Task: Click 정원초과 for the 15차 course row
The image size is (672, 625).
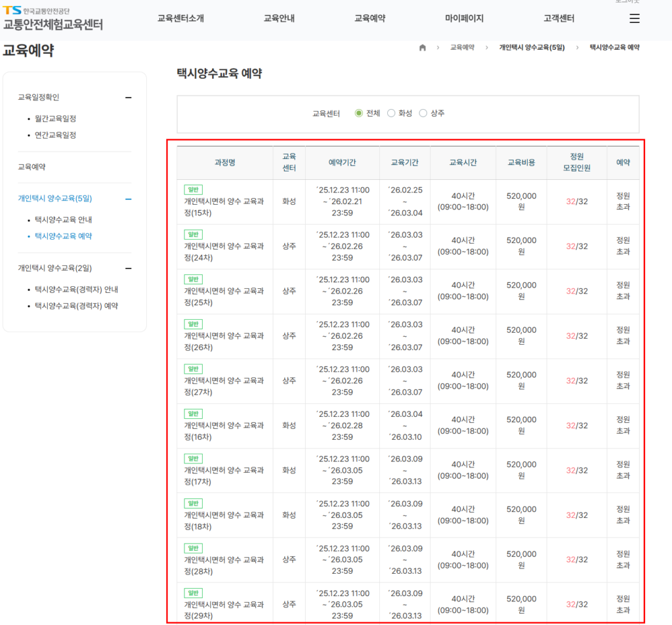Action: [623, 202]
